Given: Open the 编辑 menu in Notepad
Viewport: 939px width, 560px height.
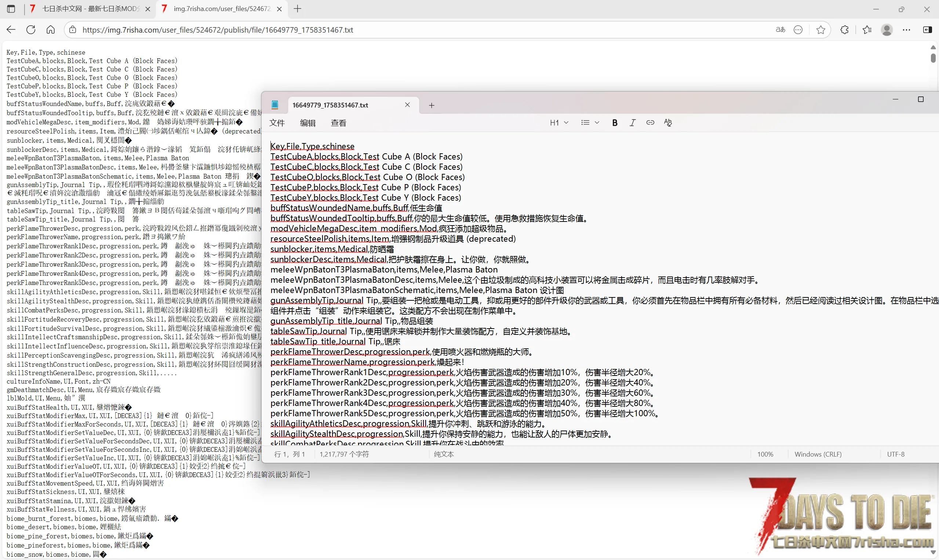Looking at the screenshot, I should [307, 123].
